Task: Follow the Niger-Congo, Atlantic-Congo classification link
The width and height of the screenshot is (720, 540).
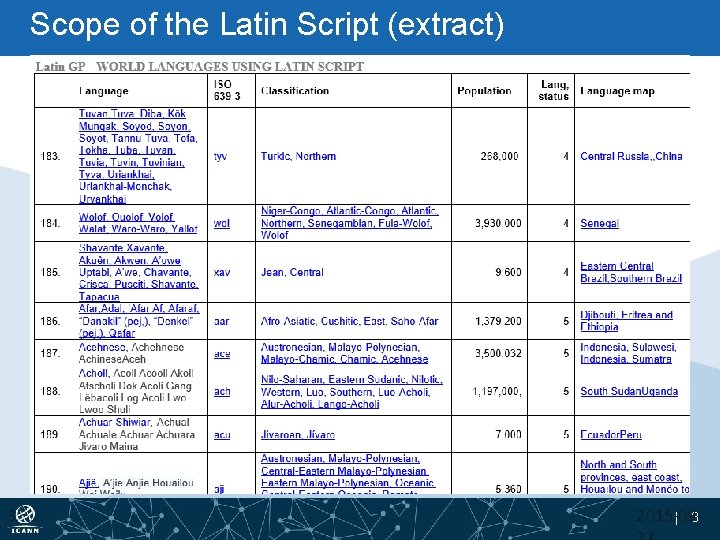Action: pyautogui.click(x=349, y=223)
